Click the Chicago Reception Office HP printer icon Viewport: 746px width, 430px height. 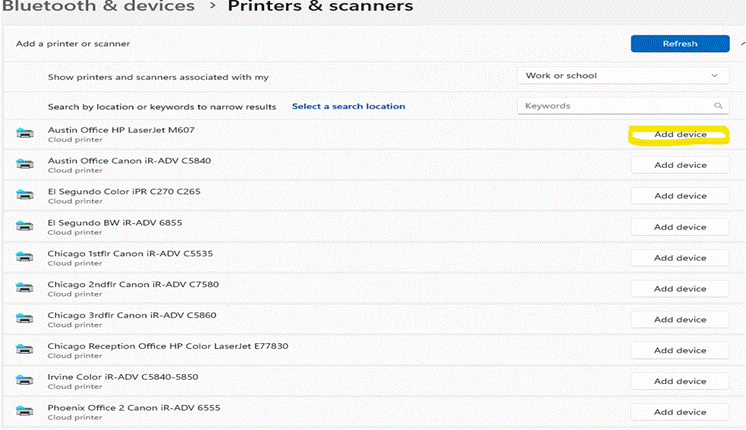tap(25, 350)
